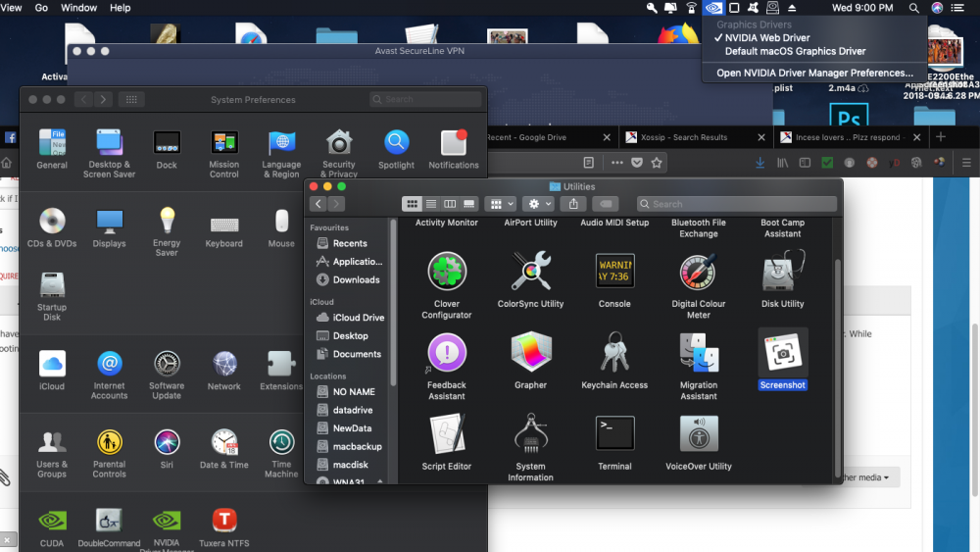Open System Information utility
Viewport: 980px width, 552px height.
pos(530,433)
